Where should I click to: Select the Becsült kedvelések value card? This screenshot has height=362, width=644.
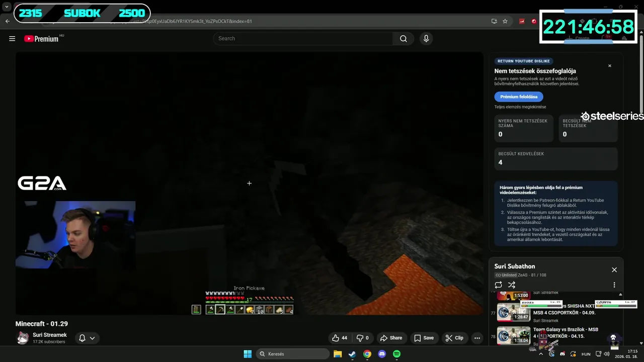coord(556,158)
